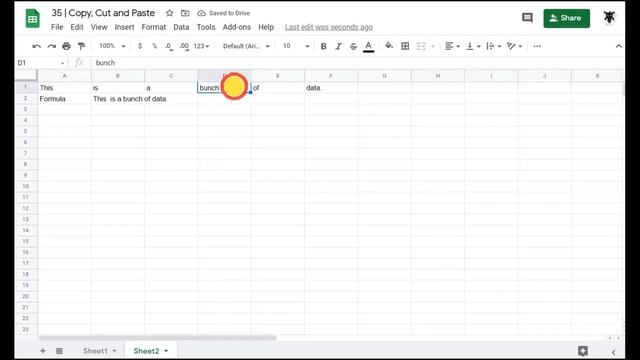
Task: Click the redo arrow
Action: tap(51, 46)
